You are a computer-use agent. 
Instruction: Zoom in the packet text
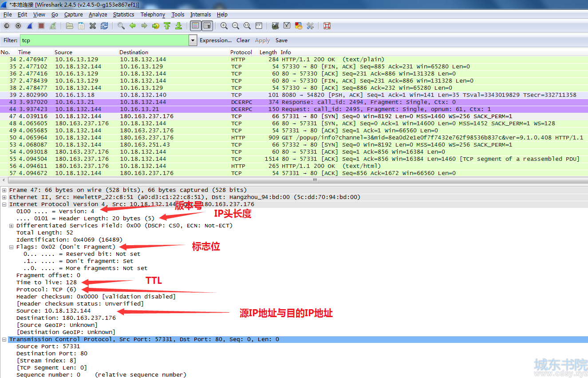click(224, 26)
